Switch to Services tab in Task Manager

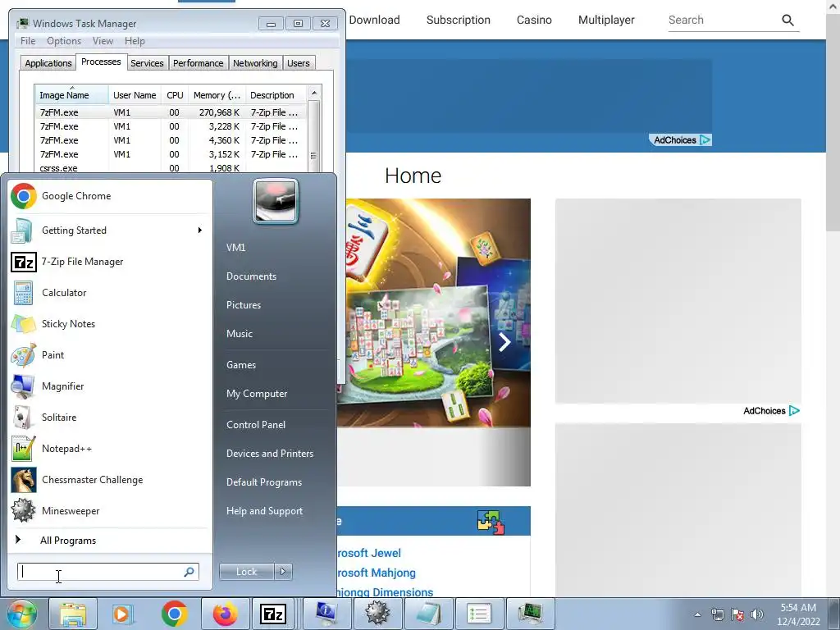coord(147,63)
